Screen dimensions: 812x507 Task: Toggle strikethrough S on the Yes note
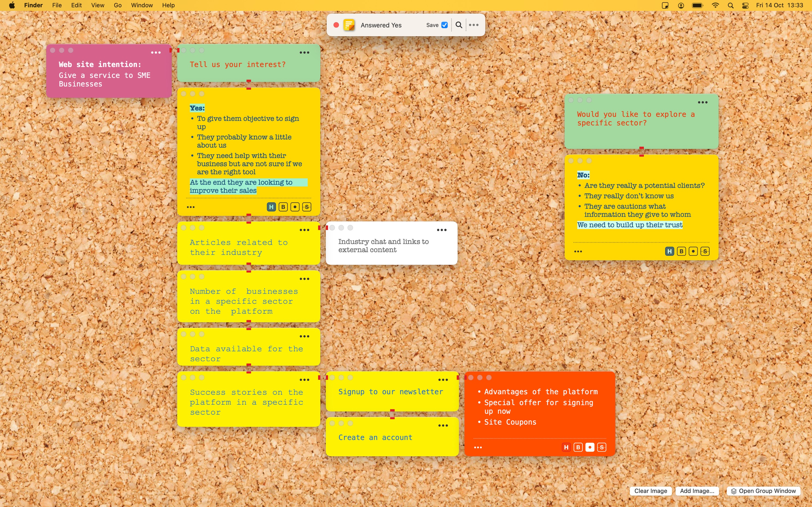[307, 207]
